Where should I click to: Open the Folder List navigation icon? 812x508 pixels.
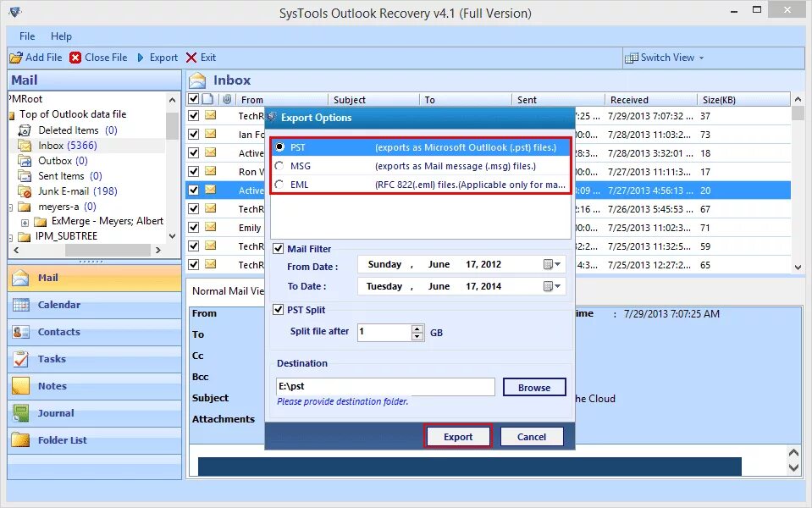click(20, 440)
